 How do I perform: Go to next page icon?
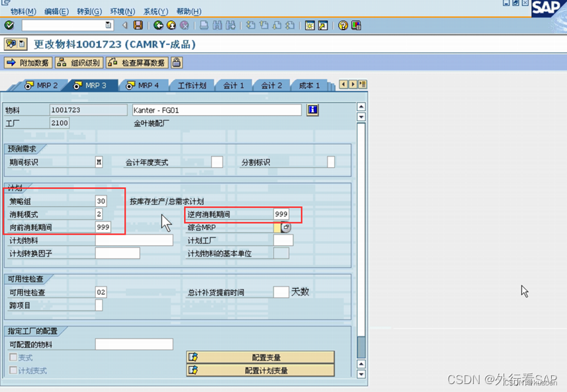277,25
